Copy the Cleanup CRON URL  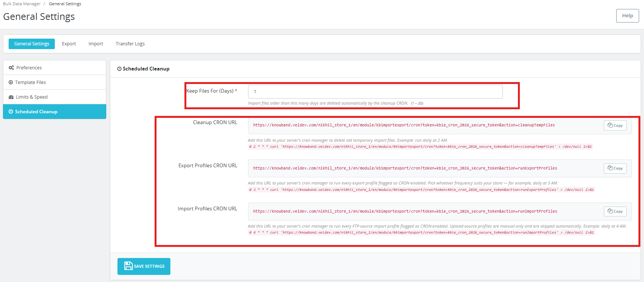615,126
